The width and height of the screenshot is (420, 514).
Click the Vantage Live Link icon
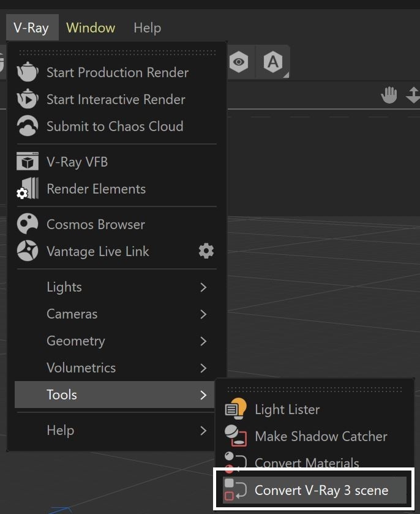coord(28,251)
